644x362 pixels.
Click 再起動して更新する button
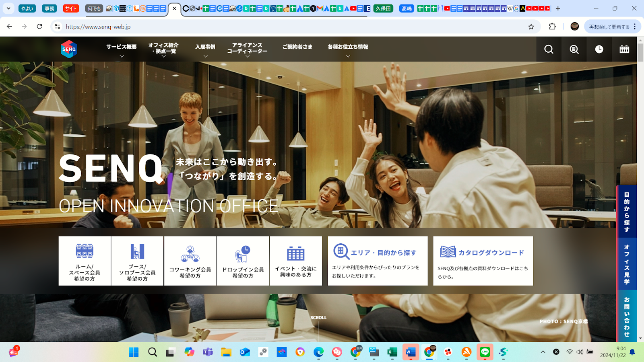pyautogui.click(x=609, y=27)
